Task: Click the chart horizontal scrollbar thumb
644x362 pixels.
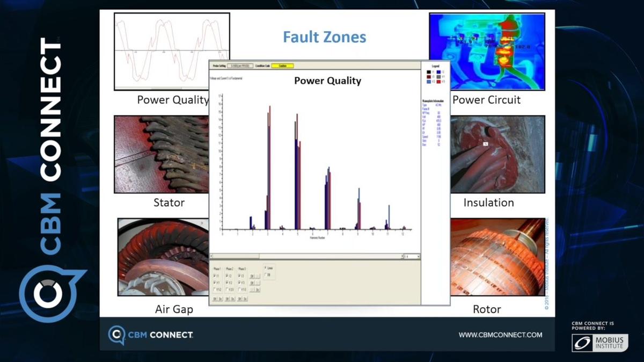Action: coord(237,257)
